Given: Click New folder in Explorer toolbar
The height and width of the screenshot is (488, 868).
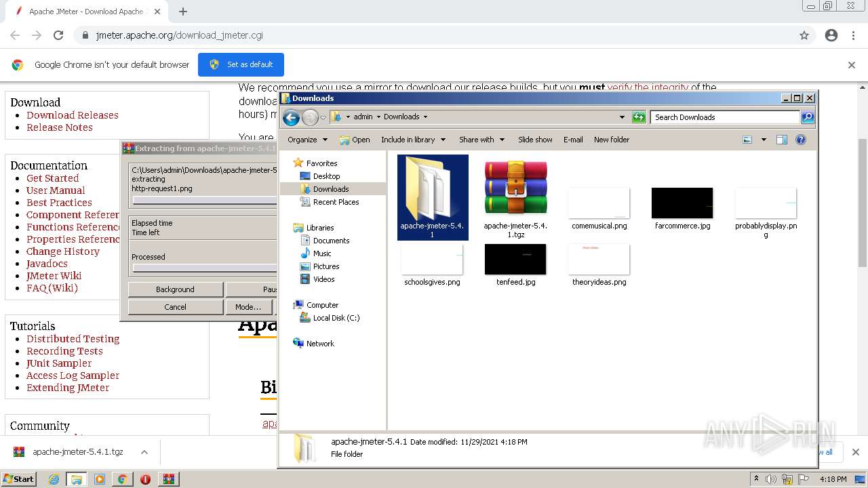Looking at the screenshot, I should 612,140.
